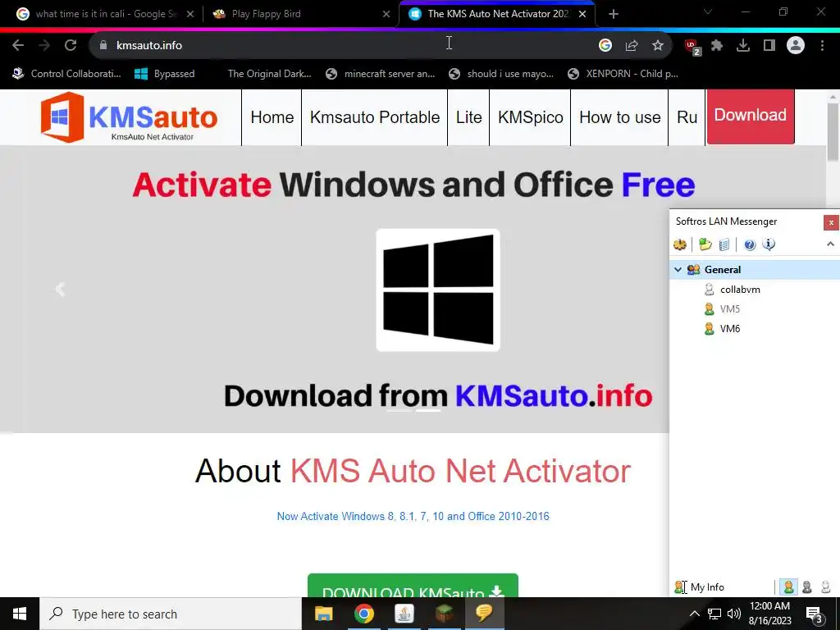Open the Chrome profile avatar

(x=796, y=46)
